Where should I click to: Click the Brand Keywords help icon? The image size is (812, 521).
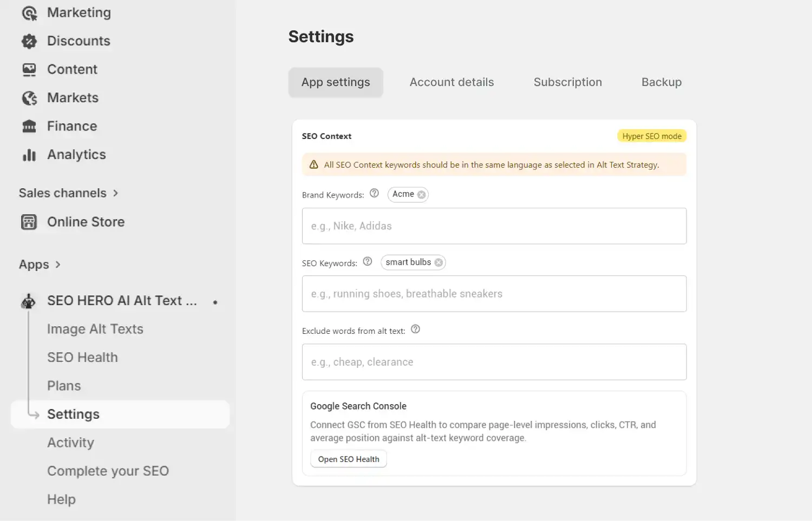pyautogui.click(x=374, y=193)
